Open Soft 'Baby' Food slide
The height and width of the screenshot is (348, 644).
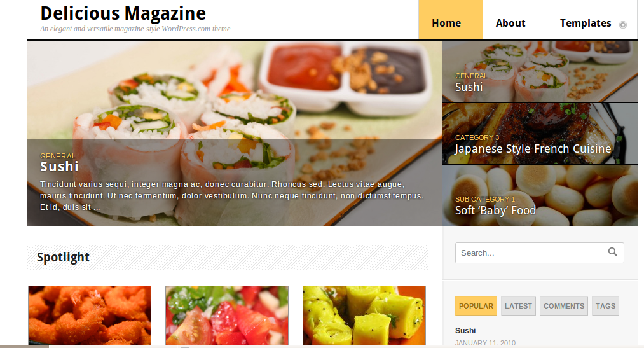click(x=540, y=195)
